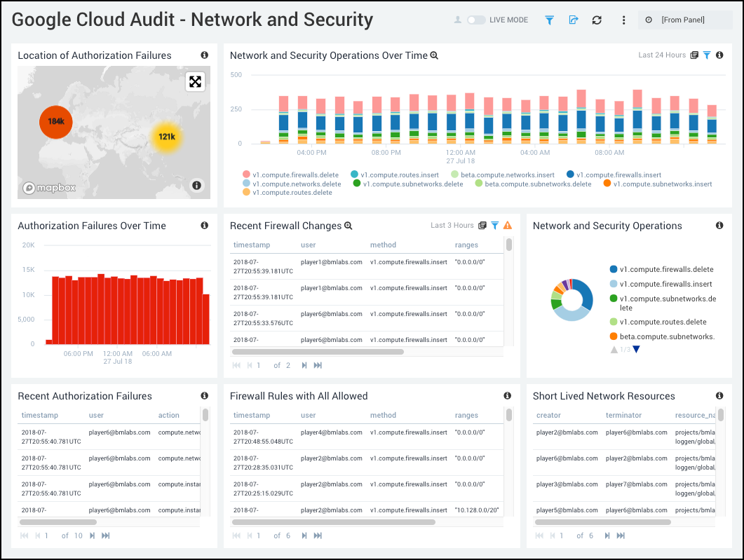Click the share dashboard icon
The image size is (744, 560).
pos(574,20)
